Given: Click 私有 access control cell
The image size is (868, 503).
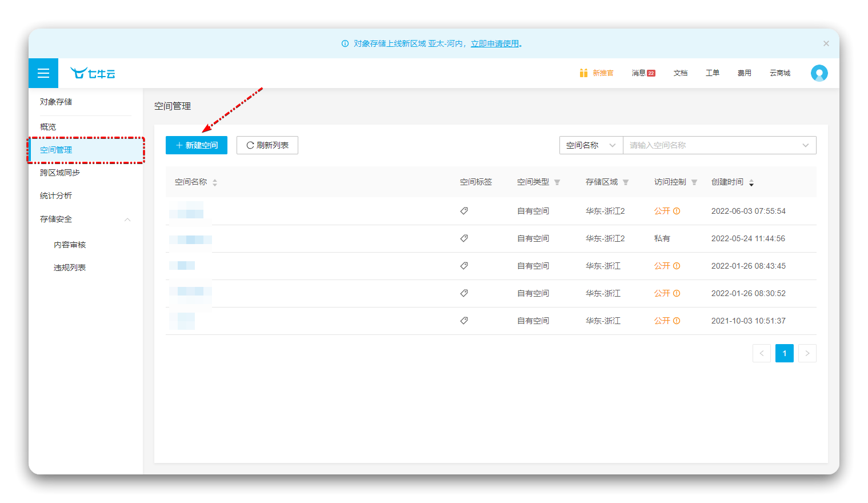Looking at the screenshot, I should (662, 238).
